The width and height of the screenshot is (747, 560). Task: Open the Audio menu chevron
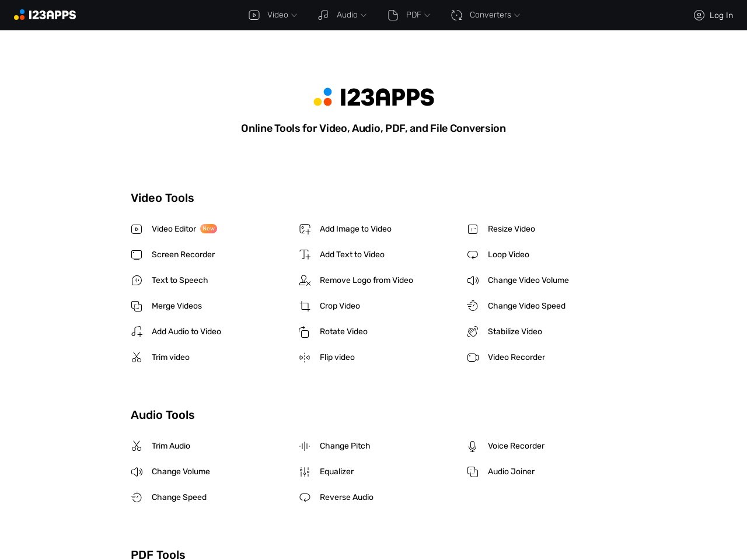364,16
